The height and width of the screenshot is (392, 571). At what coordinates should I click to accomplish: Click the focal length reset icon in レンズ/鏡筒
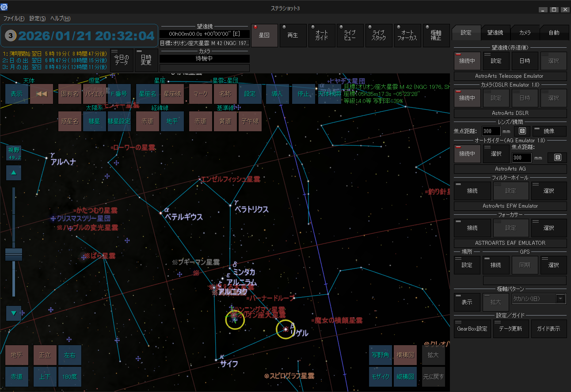(522, 131)
